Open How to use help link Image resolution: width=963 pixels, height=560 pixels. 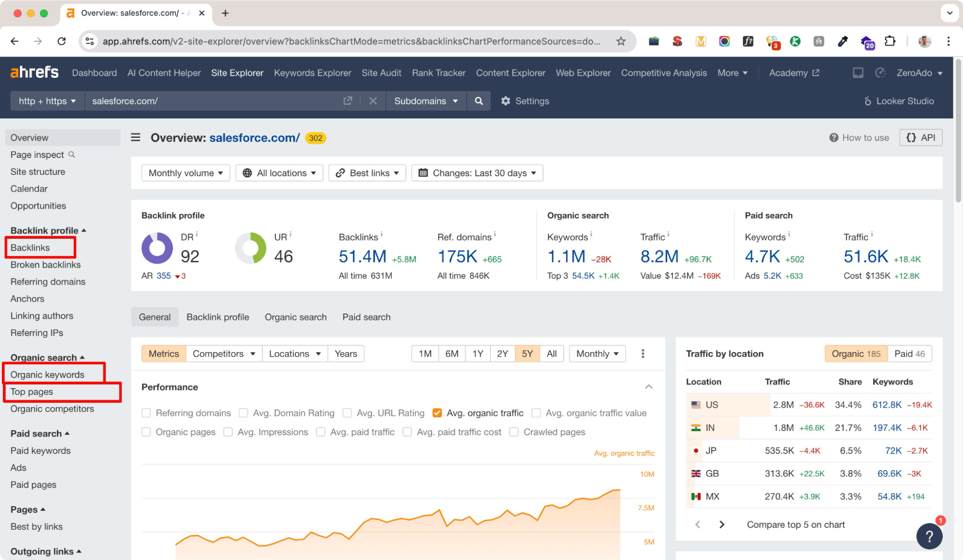pos(859,138)
